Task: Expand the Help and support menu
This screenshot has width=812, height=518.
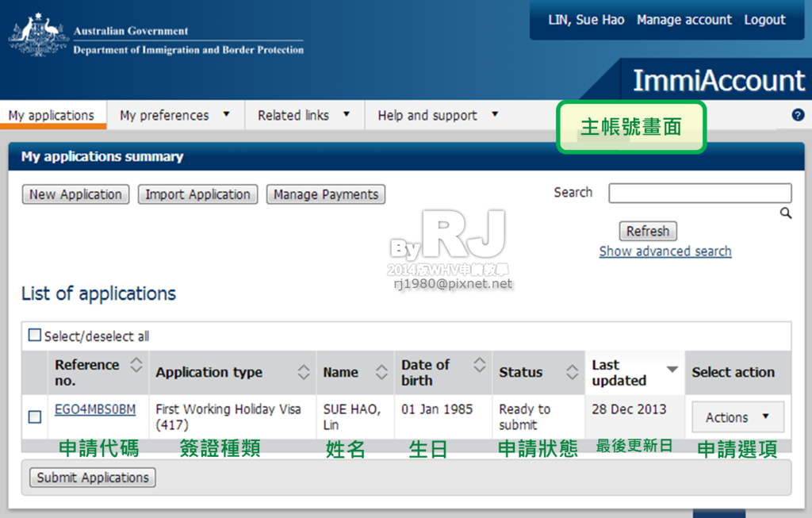Action: 438,115
